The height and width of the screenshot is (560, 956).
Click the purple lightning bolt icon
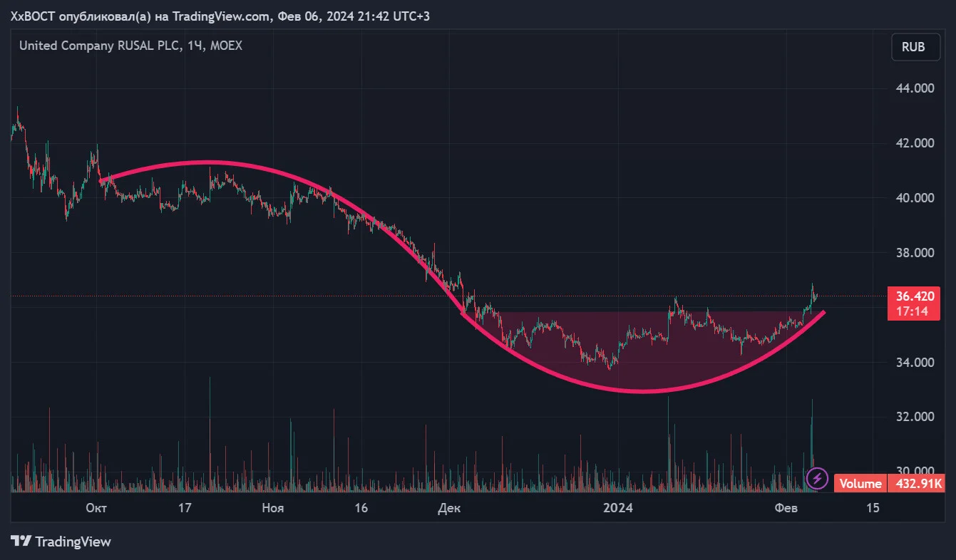[816, 477]
